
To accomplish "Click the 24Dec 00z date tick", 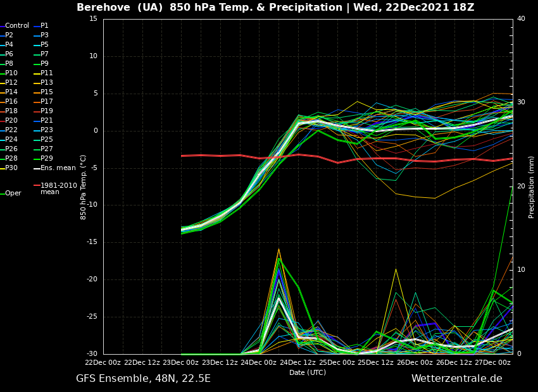I will [259, 362].
